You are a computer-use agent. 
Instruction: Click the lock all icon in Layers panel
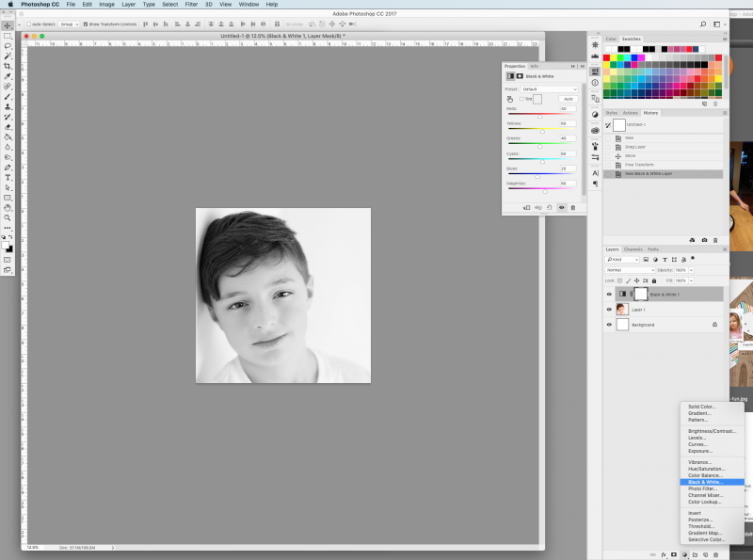tap(654, 280)
